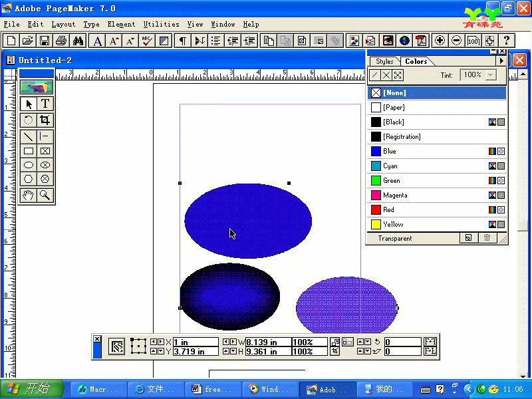
Task: Select the Rectangle tool
Action: (29, 151)
